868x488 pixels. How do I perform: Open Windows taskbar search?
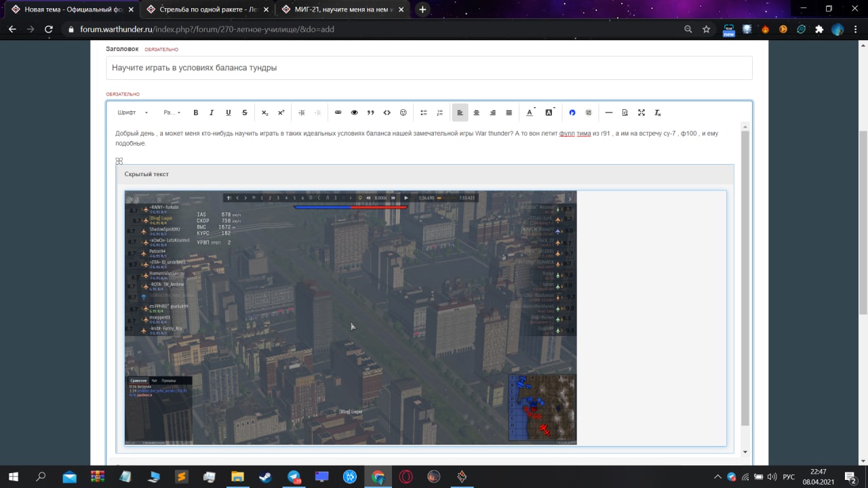coord(41,476)
